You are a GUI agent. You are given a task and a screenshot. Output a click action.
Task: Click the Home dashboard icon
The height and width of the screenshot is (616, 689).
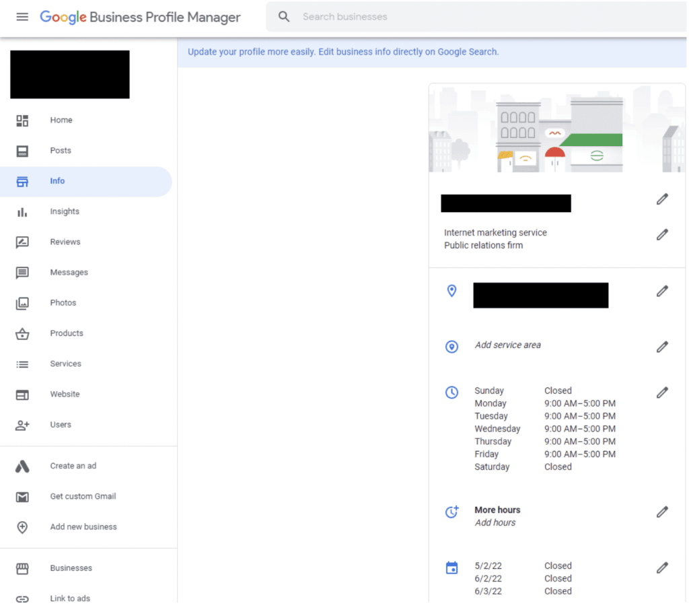(22, 121)
